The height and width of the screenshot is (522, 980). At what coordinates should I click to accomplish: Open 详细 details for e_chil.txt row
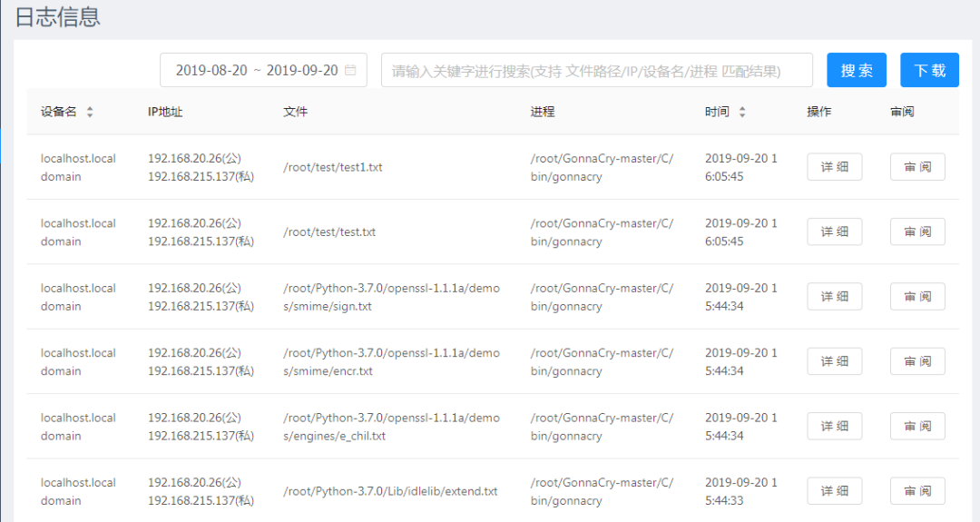tap(834, 427)
